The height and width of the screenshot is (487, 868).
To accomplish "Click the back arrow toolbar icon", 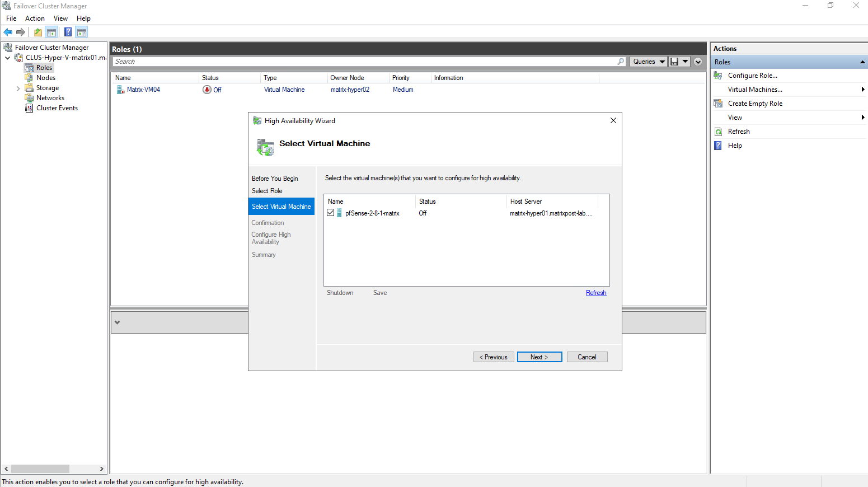I will click(x=8, y=32).
